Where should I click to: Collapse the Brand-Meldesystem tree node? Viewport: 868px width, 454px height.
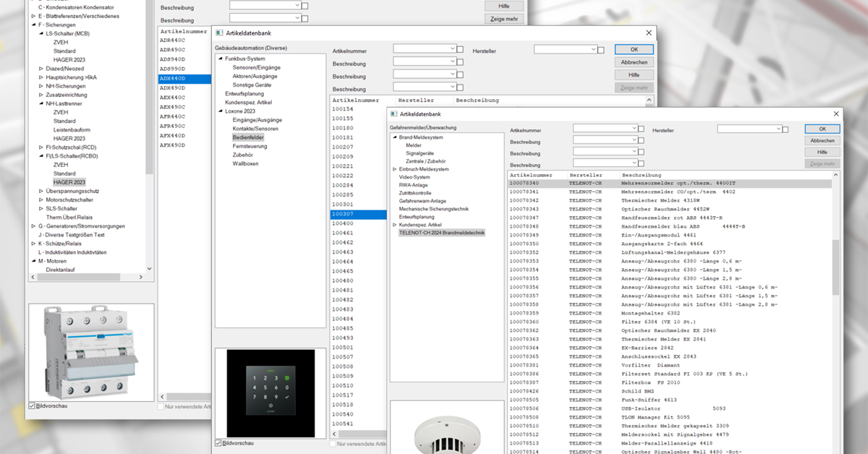coord(394,137)
